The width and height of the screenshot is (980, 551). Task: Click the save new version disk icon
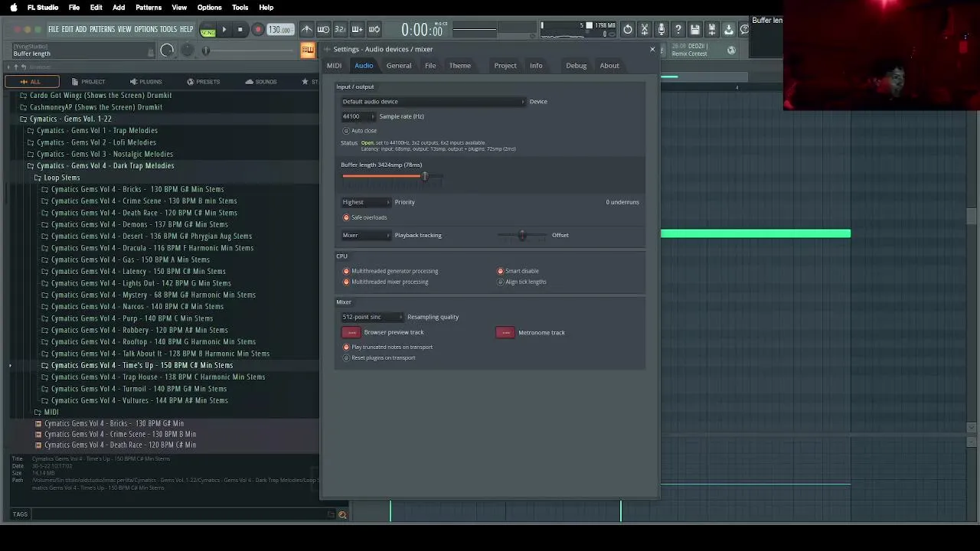pyautogui.click(x=712, y=30)
